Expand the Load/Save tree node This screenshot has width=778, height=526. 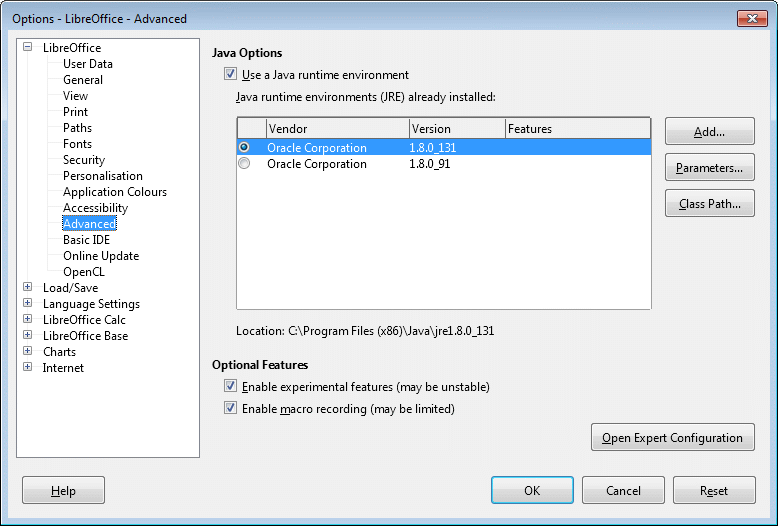tap(28, 287)
